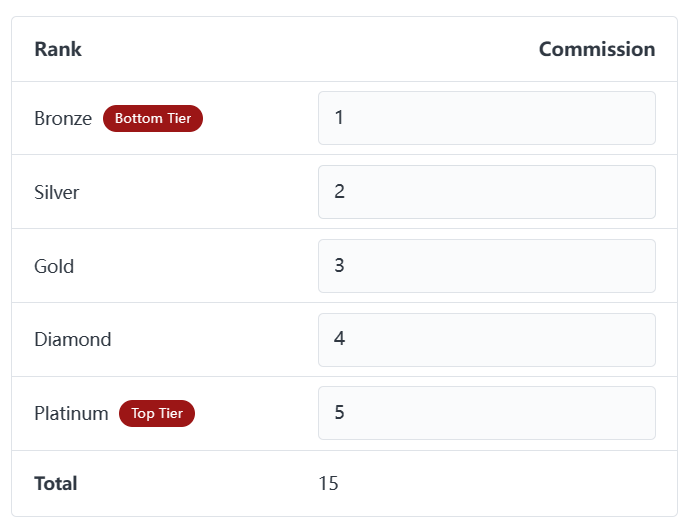Click the Platinum commission input field
Screen dimensions: 687x527
tap(486, 413)
